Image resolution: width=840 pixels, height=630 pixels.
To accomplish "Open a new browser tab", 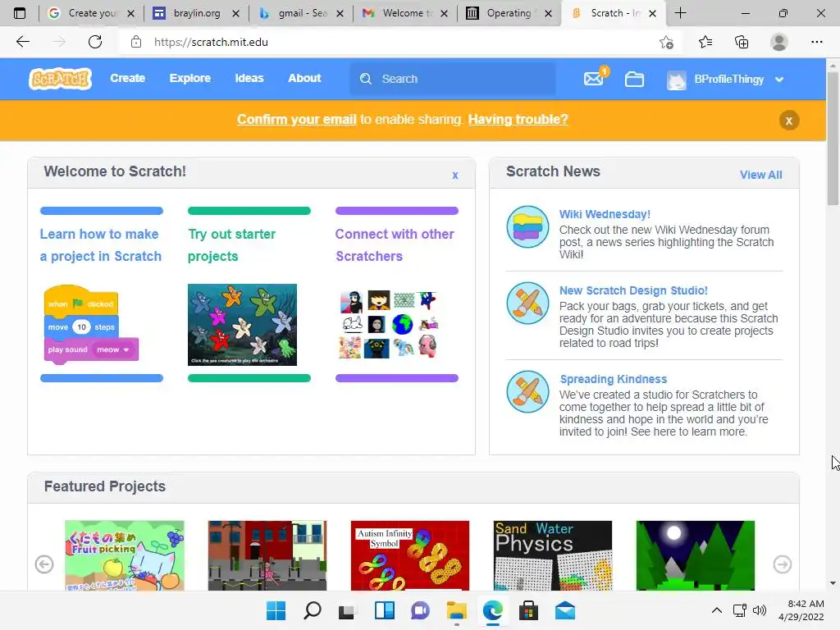I will pos(680,13).
